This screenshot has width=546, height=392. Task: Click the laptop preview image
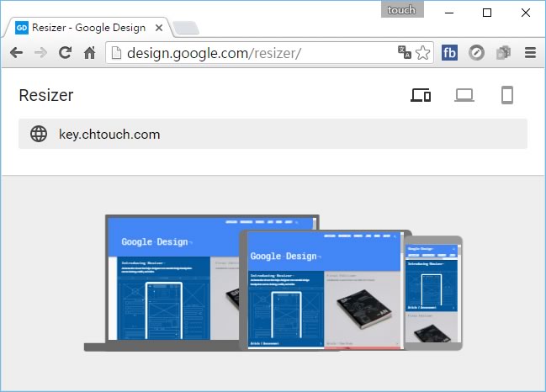(174, 283)
